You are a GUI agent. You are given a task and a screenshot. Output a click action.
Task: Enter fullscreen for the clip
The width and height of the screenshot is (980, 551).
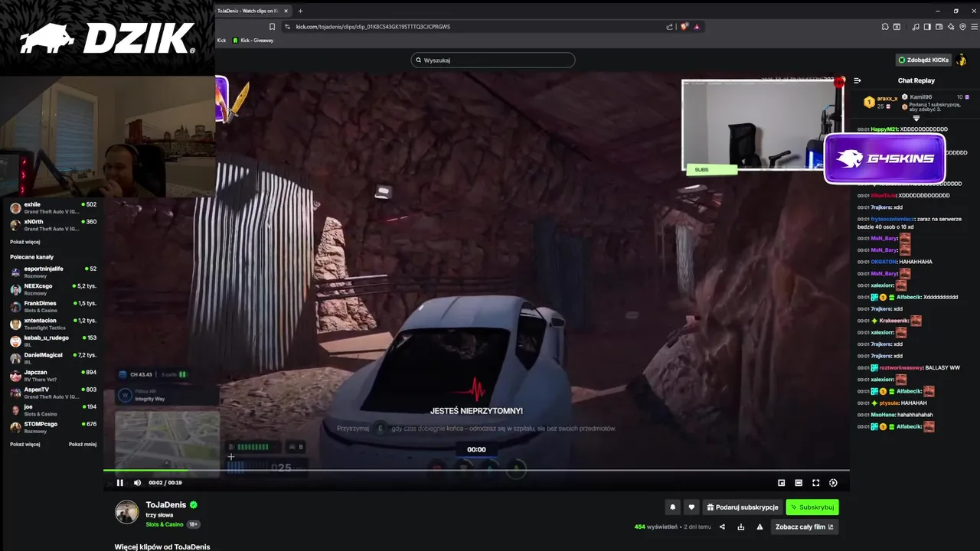pyautogui.click(x=815, y=483)
